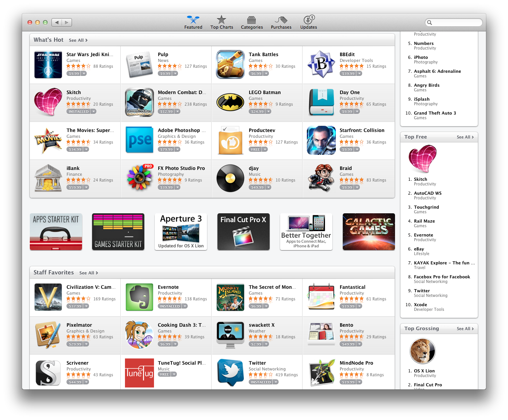
Task: Click the Scrivener app icon
Action: pos(48,373)
